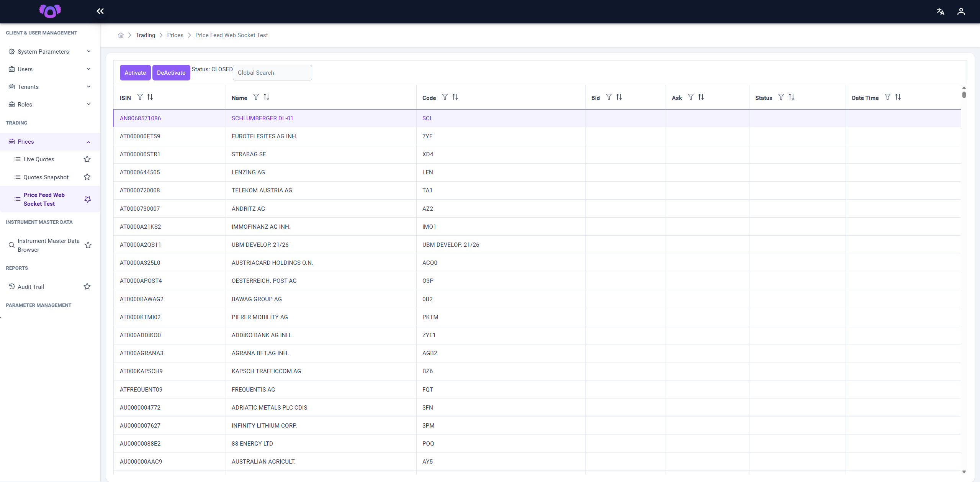Click the scrollbar up arrow
The image size is (980, 482).
point(964,88)
